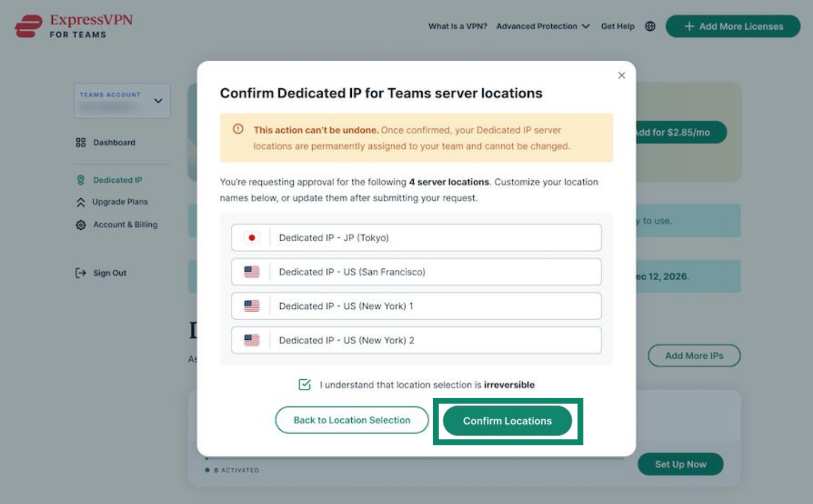The width and height of the screenshot is (813, 504).
Task: Expand the Advanced Protection menu
Action: pyautogui.click(x=543, y=26)
